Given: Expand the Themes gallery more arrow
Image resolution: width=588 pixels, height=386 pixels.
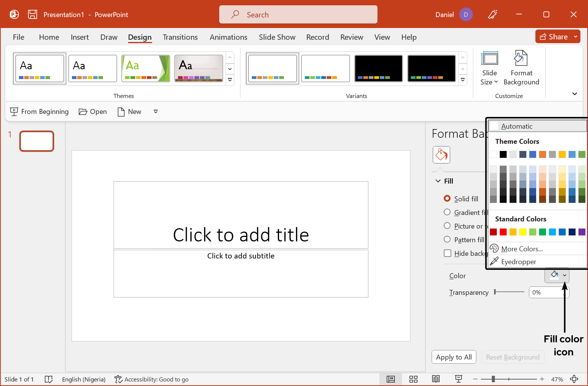Looking at the screenshot, I should pos(230,80).
